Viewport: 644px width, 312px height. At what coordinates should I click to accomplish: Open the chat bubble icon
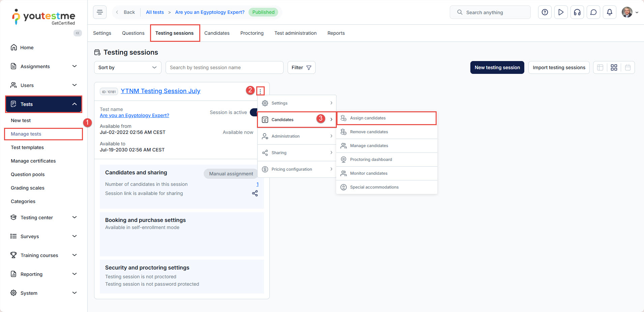tap(593, 12)
